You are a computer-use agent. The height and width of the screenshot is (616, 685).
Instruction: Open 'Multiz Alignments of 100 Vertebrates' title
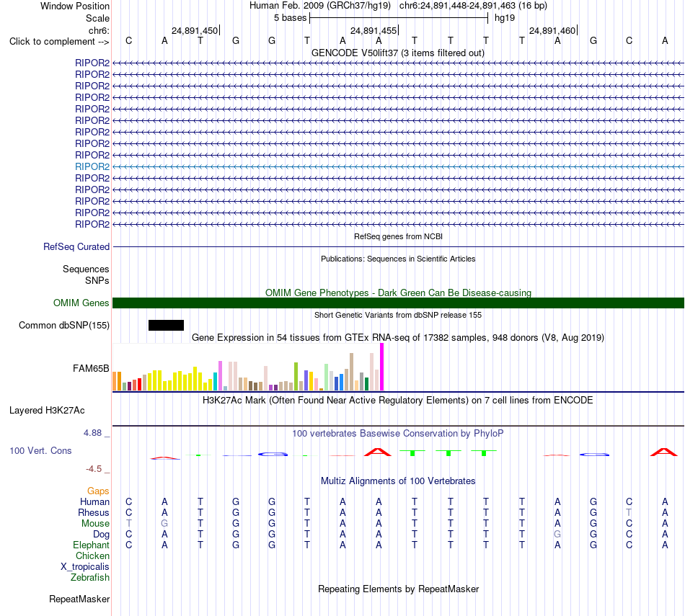coord(398,481)
